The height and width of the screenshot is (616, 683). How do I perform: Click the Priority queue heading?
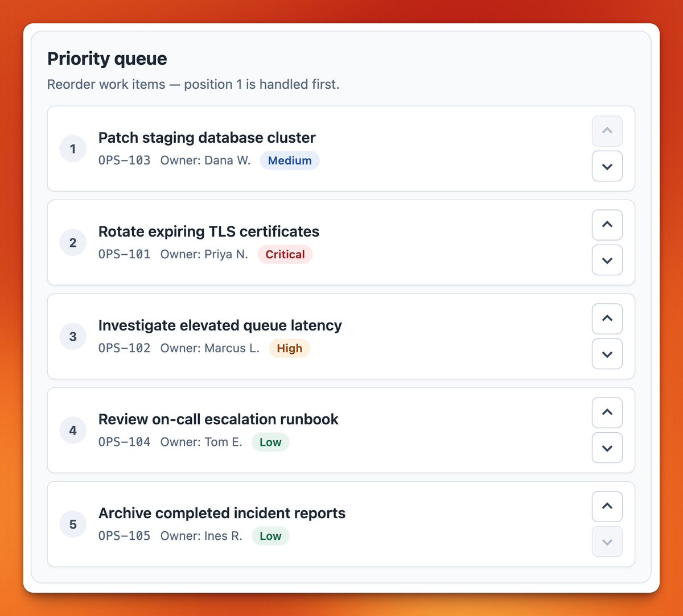pyautogui.click(x=107, y=59)
